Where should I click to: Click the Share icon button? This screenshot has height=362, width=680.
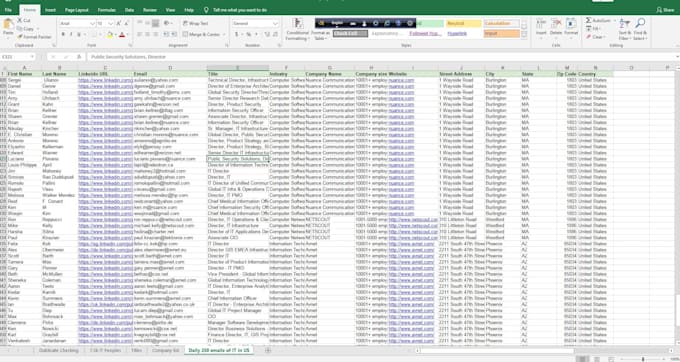(665, 10)
